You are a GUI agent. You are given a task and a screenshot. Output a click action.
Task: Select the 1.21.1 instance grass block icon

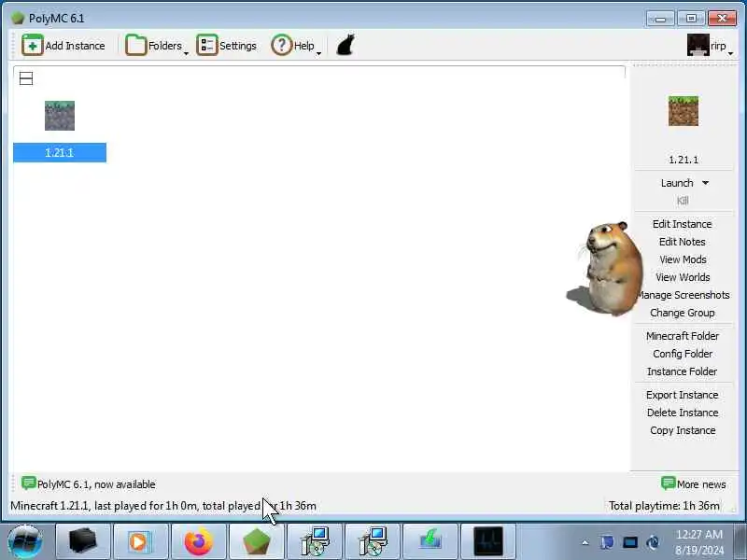(60, 116)
